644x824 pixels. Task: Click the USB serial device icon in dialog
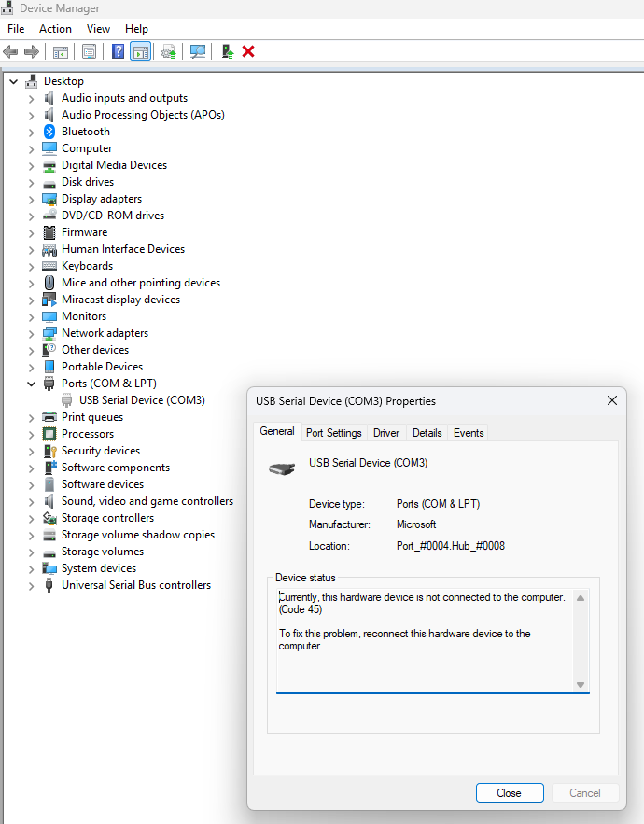coord(282,468)
